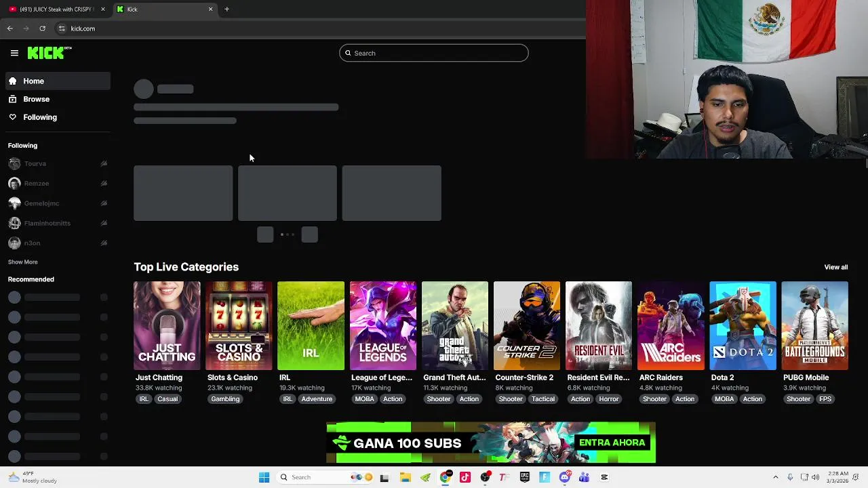Open Microsoft Teams from taskbar

[584, 477]
